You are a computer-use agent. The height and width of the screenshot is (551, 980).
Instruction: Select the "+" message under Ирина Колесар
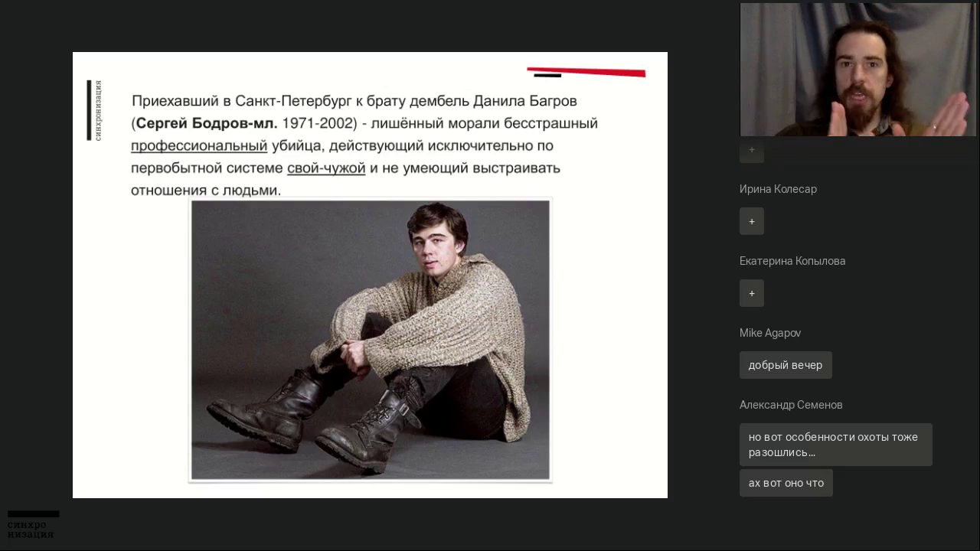pos(752,221)
